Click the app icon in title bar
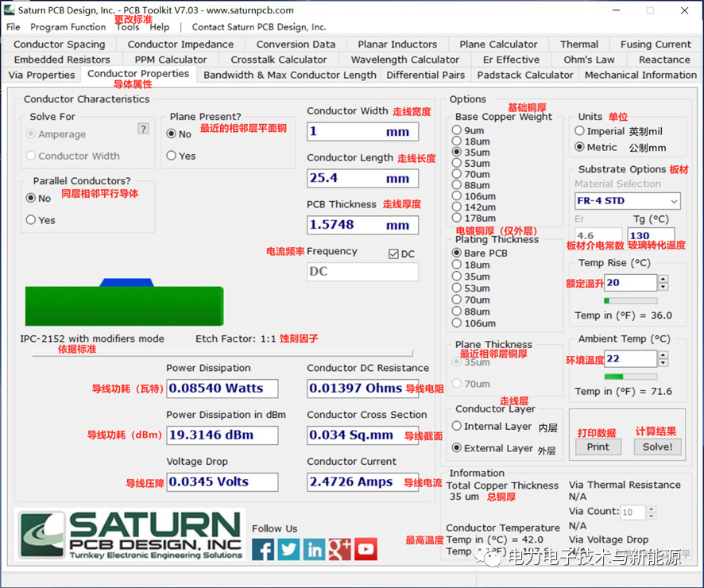 (x=9, y=10)
